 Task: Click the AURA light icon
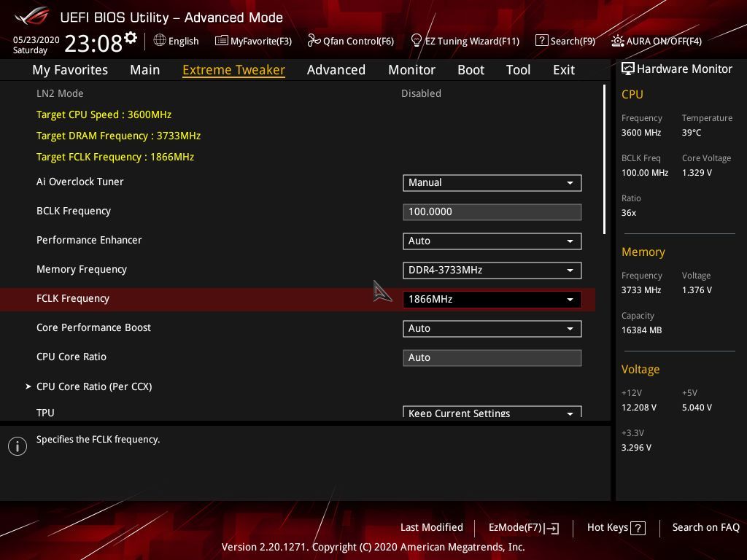[x=617, y=41]
